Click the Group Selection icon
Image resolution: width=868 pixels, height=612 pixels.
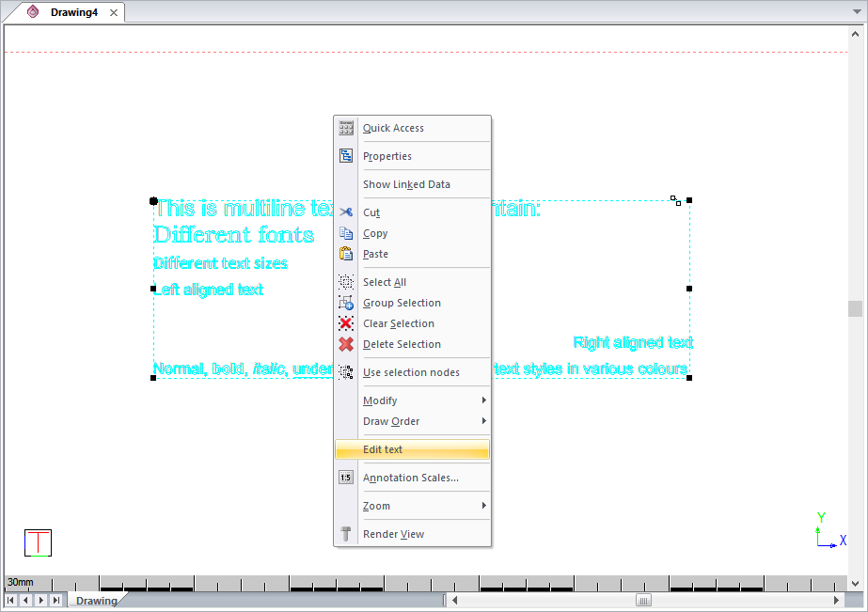pos(345,303)
